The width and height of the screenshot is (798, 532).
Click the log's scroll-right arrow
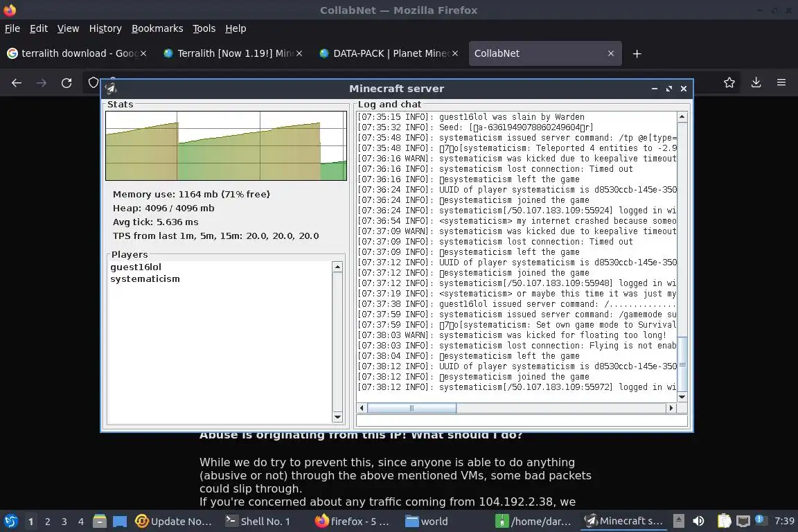(x=671, y=408)
